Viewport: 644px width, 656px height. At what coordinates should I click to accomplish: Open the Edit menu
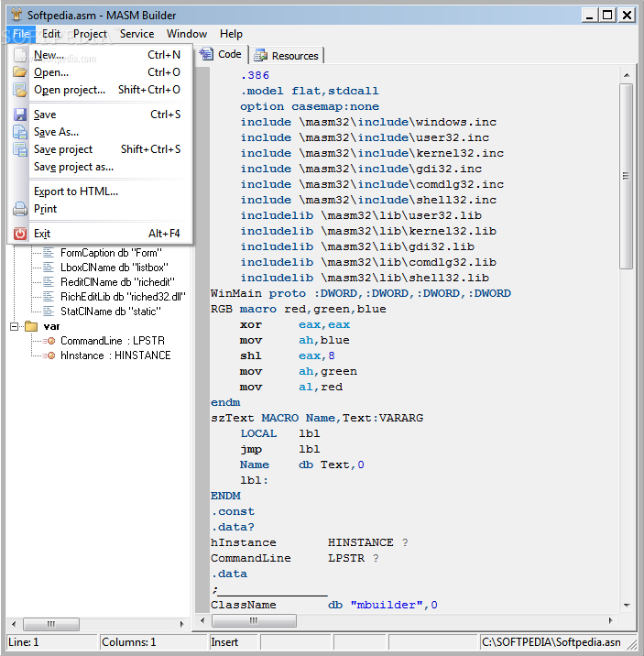(x=51, y=34)
